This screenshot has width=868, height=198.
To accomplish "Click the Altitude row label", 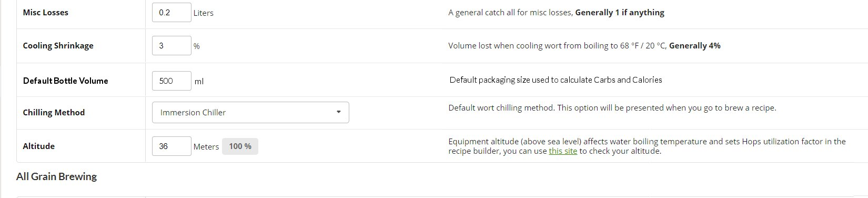I will (x=38, y=146).
